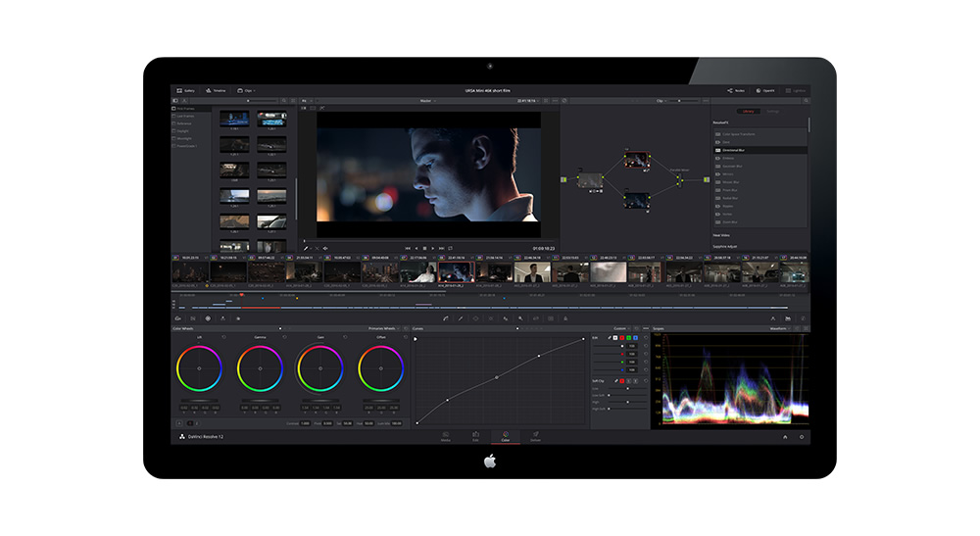Screen dimensions: 980x536
Task: Open the Gallery panel
Action: coord(185,90)
